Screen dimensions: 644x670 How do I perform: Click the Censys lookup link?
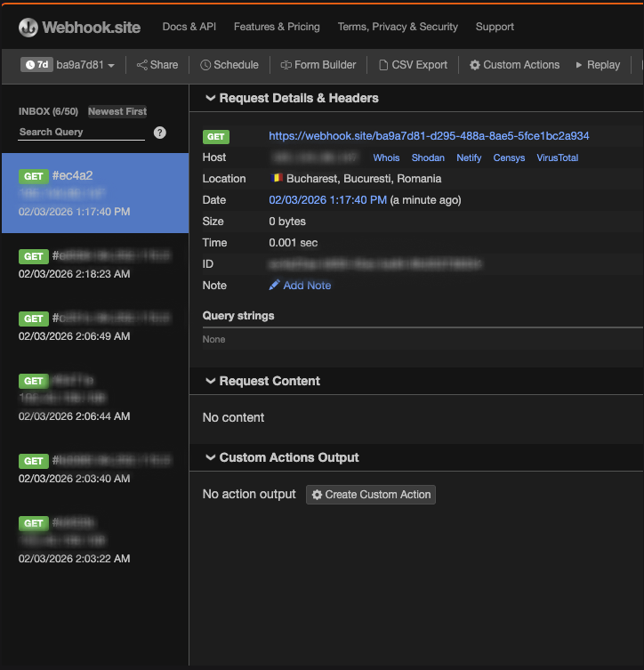pyautogui.click(x=509, y=157)
